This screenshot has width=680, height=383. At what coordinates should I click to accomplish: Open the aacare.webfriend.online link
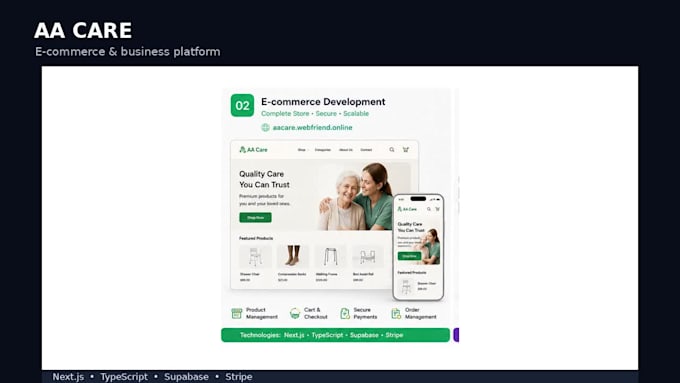tap(312, 128)
